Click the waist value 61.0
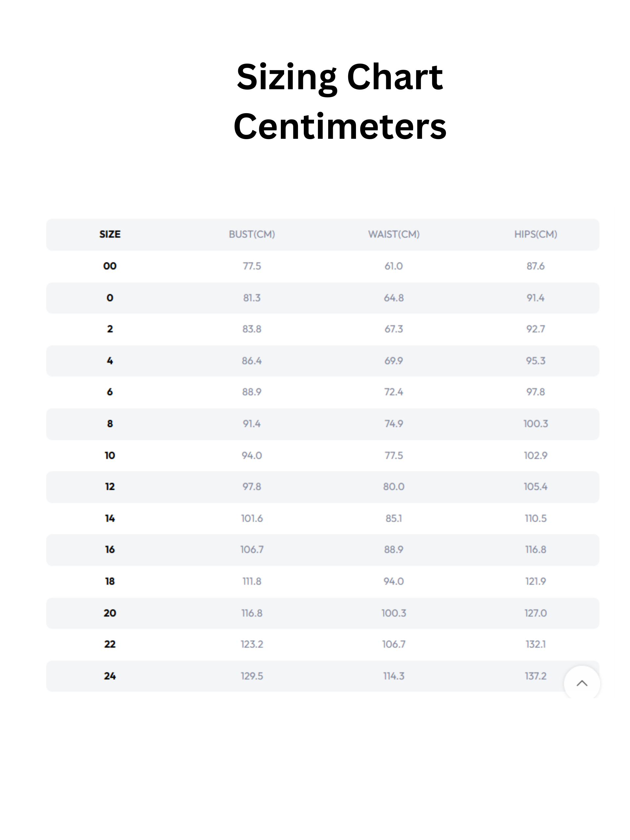630x840 pixels. [x=393, y=266]
